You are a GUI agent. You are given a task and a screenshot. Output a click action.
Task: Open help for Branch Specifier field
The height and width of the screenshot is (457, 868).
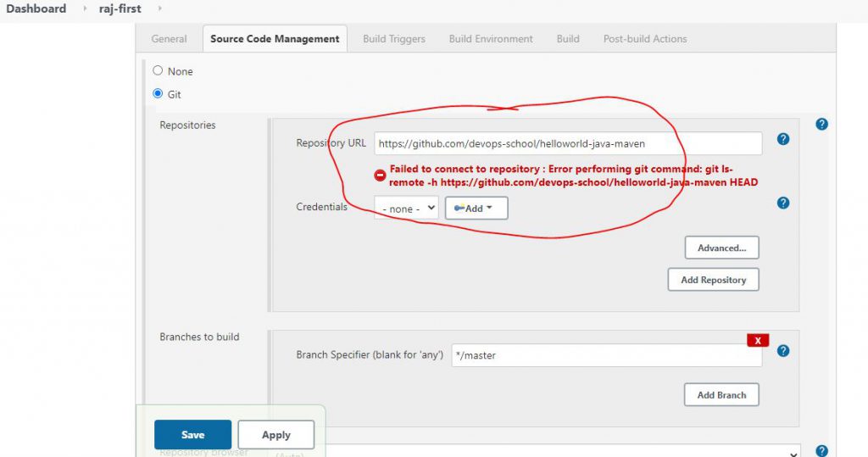pos(782,350)
